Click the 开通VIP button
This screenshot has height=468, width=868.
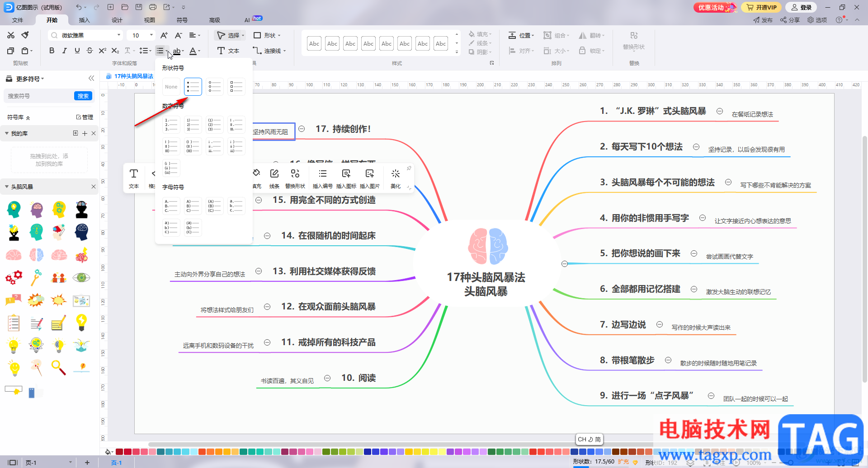coord(762,7)
